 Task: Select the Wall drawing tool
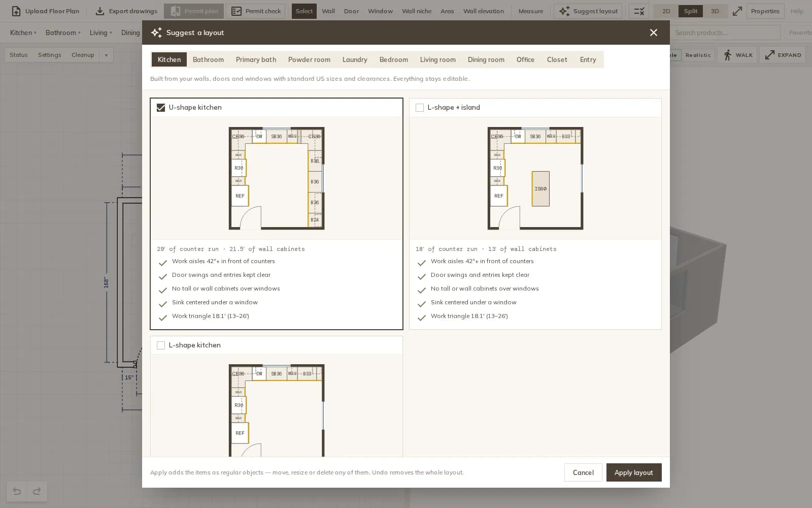(328, 11)
